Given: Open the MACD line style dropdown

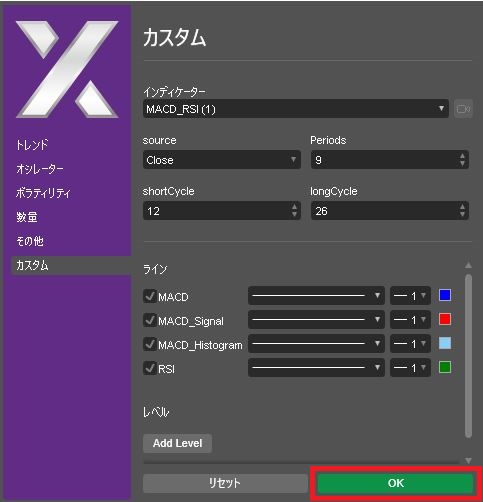Looking at the screenshot, I should click(316, 296).
